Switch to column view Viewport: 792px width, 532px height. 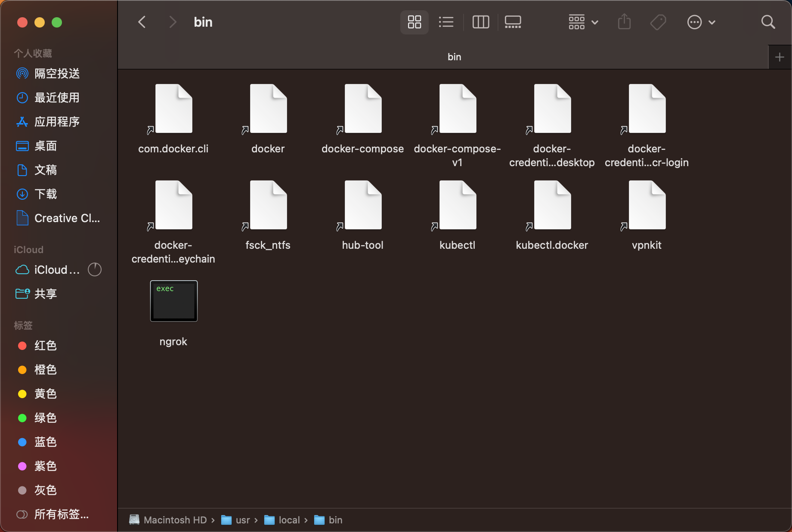pos(481,22)
